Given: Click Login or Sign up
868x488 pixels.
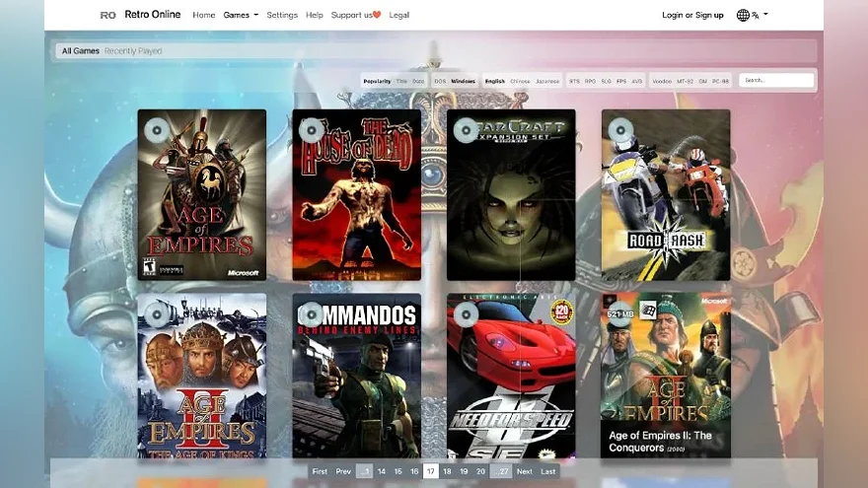Looking at the screenshot, I should [x=692, y=15].
